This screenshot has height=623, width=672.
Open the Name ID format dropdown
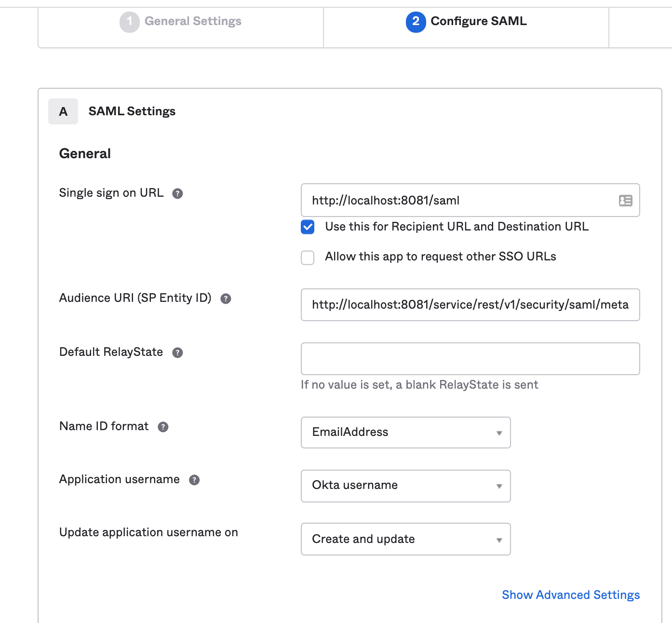(x=405, y=433)
